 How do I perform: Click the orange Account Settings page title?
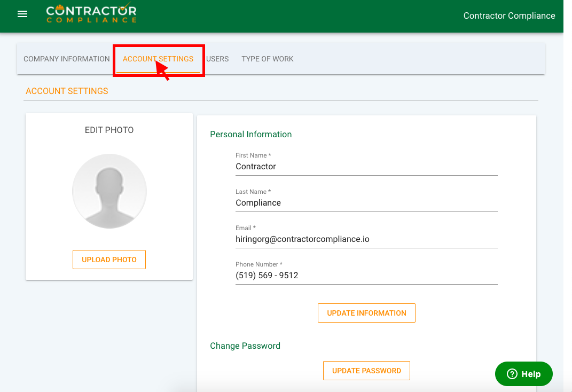pyautogui.click(x=67, y=91)
